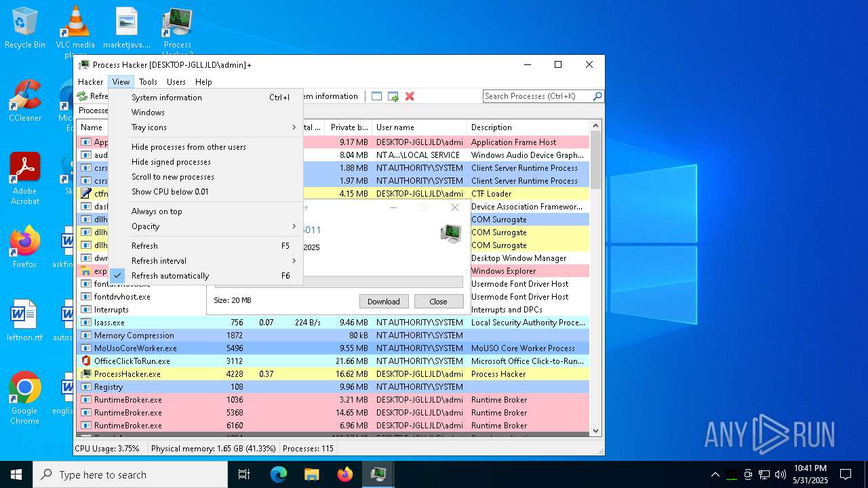Open marketjava image file on desktop
Viewport: 868px width, 488px height.
pos(127,28)
